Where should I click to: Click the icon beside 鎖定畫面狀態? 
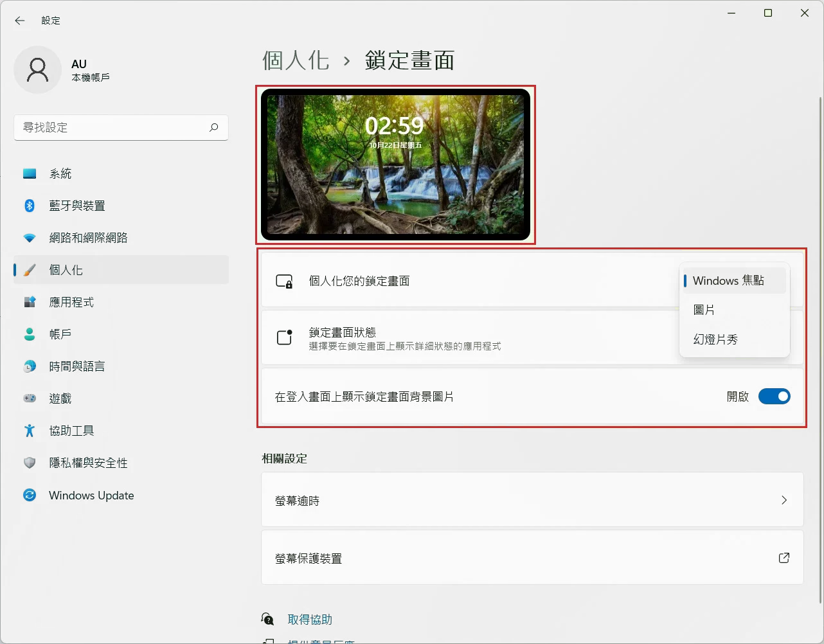[x=284, y=337]
